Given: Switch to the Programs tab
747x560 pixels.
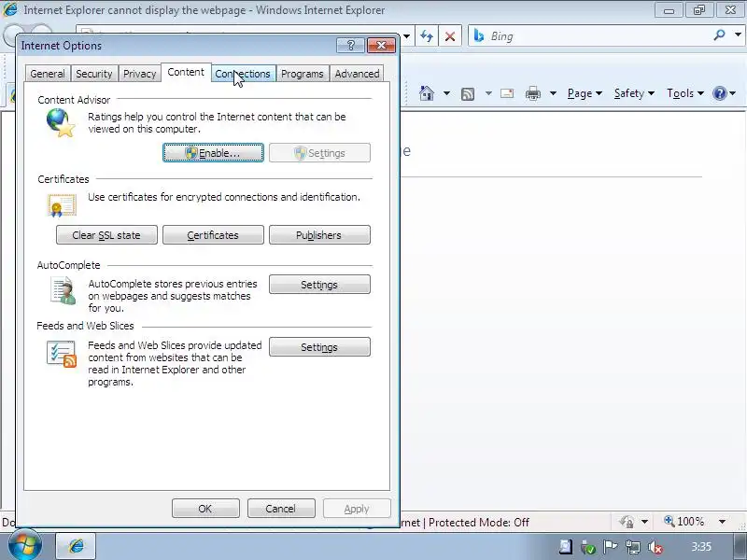Looking at the screenshot, I should click(302, 74).
